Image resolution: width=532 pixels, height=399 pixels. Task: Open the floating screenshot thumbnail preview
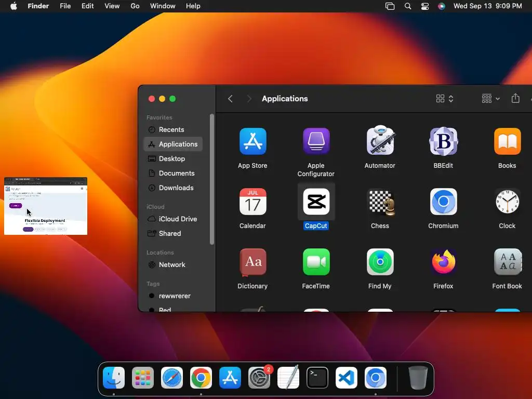[46, 206]
